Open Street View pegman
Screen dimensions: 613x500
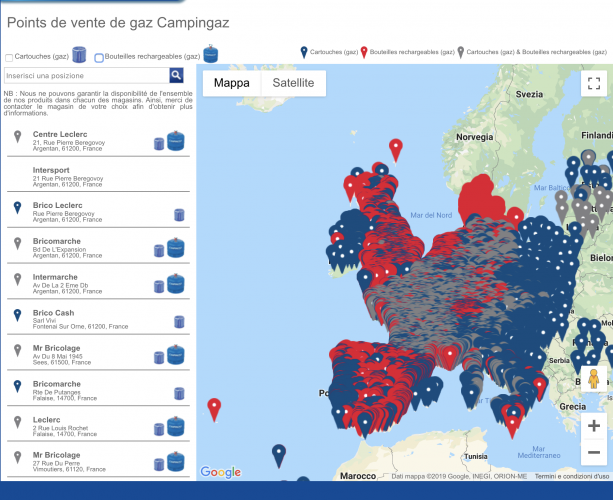click(594, 380)
